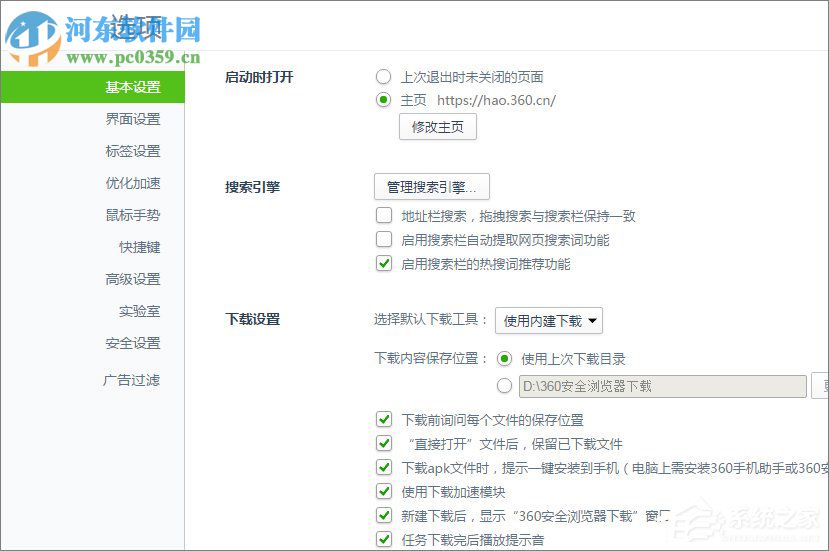Click the 修改主页 button
The width and height of the screenshot is (829, 551).
point(438,127)
